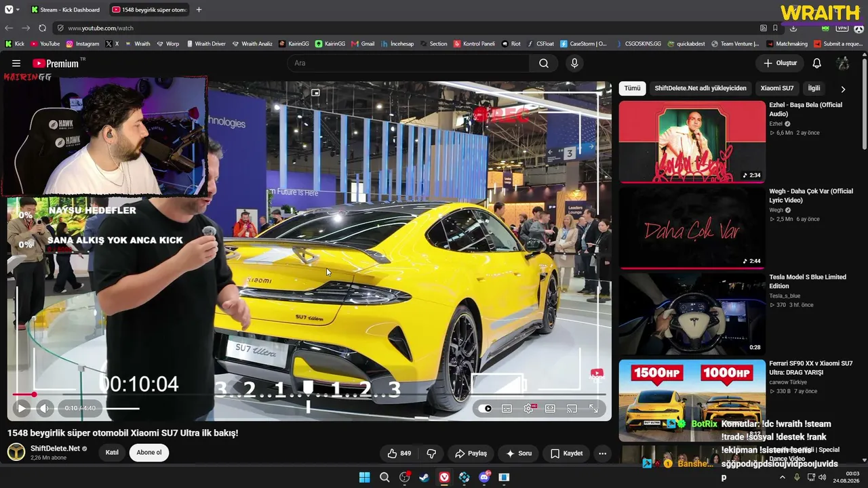Screen dimensions: 868x488
Task: Open the player settings gear
Action: coord(528,408)
